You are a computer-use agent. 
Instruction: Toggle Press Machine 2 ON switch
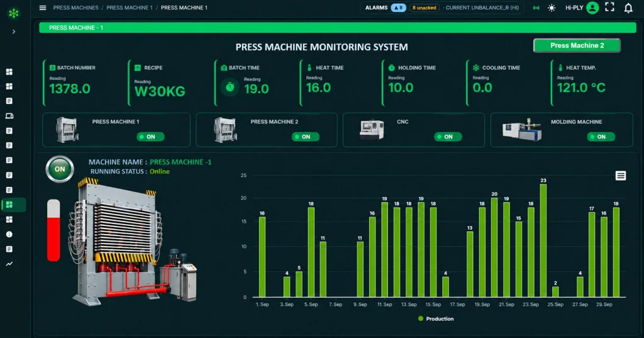pos(306,137)
